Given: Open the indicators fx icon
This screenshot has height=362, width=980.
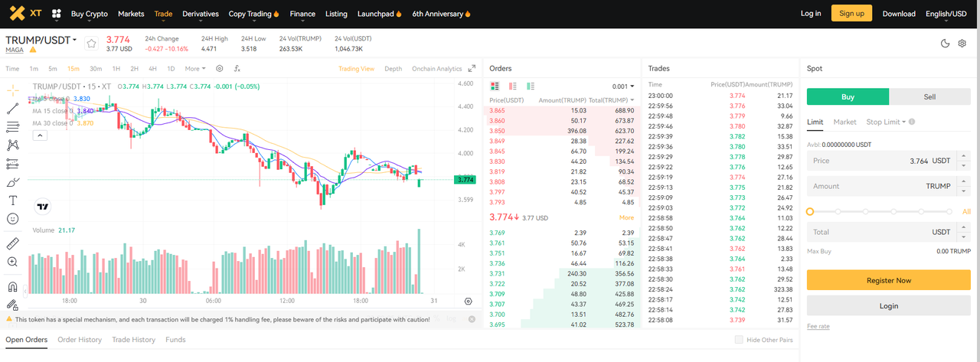Looking at the screenshot, I should (x=236, y=68).
